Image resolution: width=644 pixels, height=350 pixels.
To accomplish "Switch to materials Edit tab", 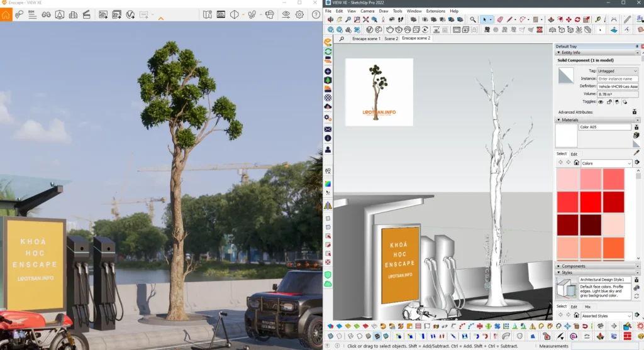I will 574,155.
